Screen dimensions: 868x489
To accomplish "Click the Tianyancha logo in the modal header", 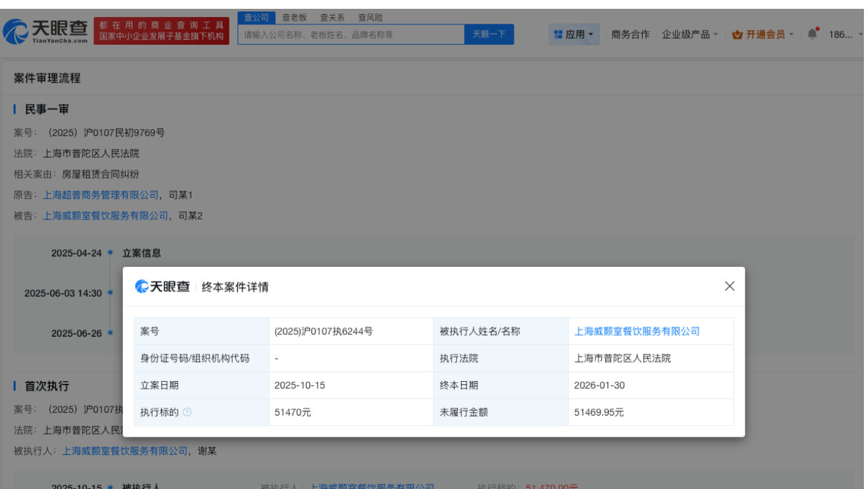I will click(161, 286).
